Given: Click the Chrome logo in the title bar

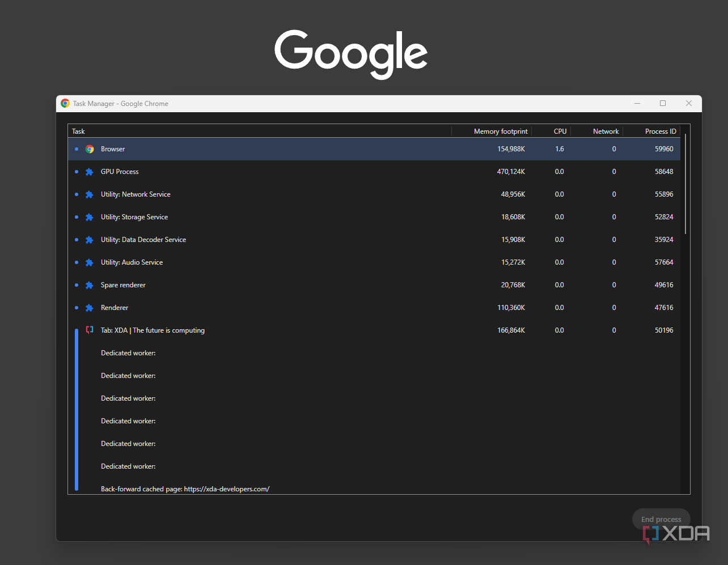Looking at the screenshot, I should 65,103.
